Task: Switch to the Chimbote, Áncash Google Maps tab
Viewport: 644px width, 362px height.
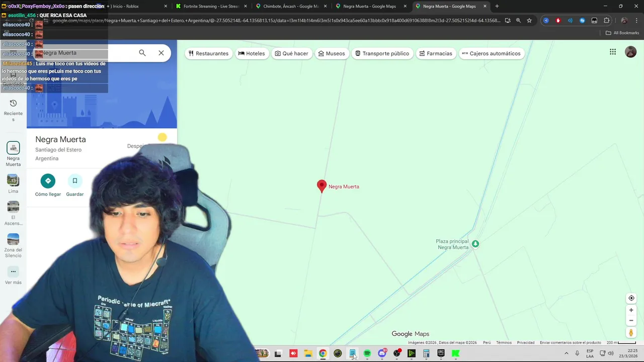Action: pos(291,6)
